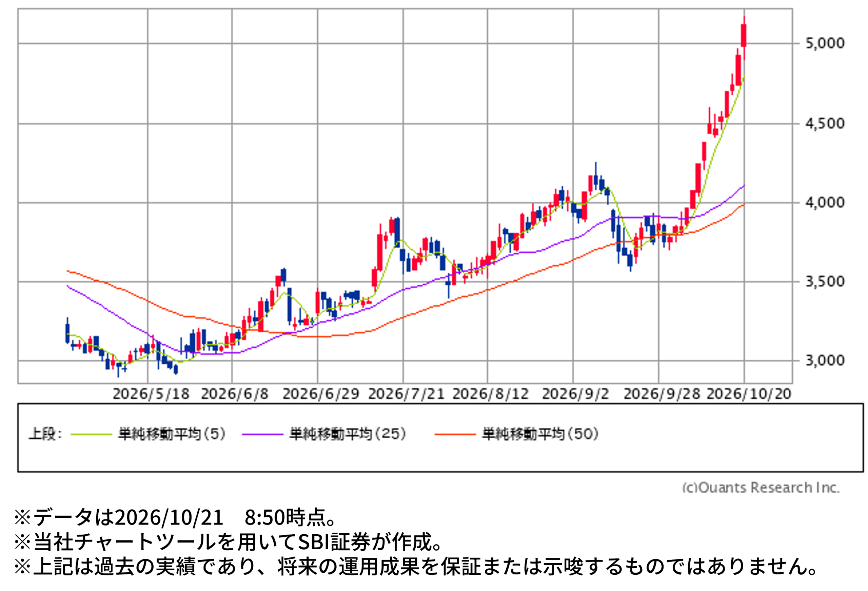Click the data timestamp note 2026/10/21 8:50時点
The image size is (868, 591).
[176, 517]
